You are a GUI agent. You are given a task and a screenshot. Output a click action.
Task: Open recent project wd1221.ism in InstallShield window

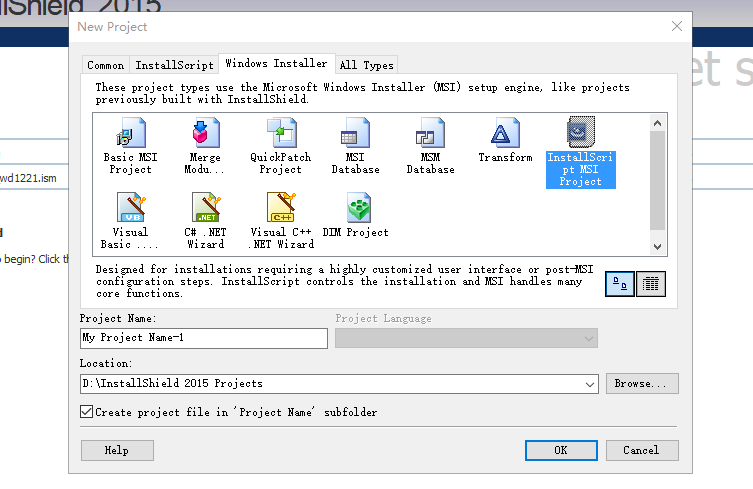pos(28,178)
